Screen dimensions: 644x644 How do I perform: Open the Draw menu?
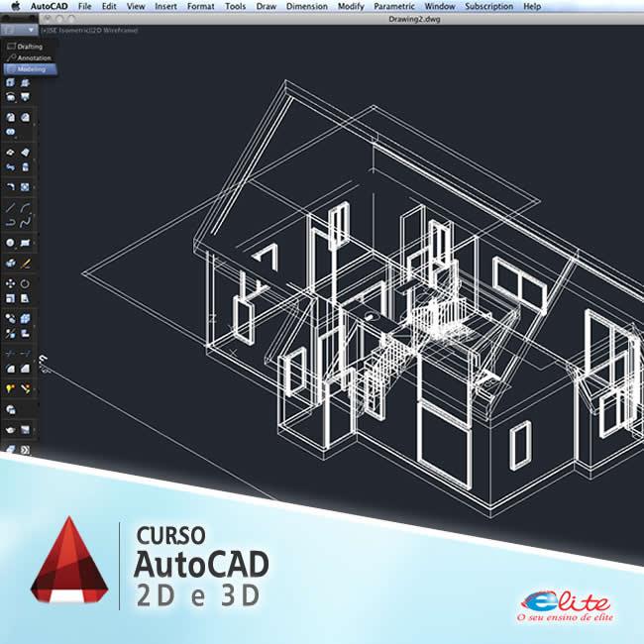[266, 6]
